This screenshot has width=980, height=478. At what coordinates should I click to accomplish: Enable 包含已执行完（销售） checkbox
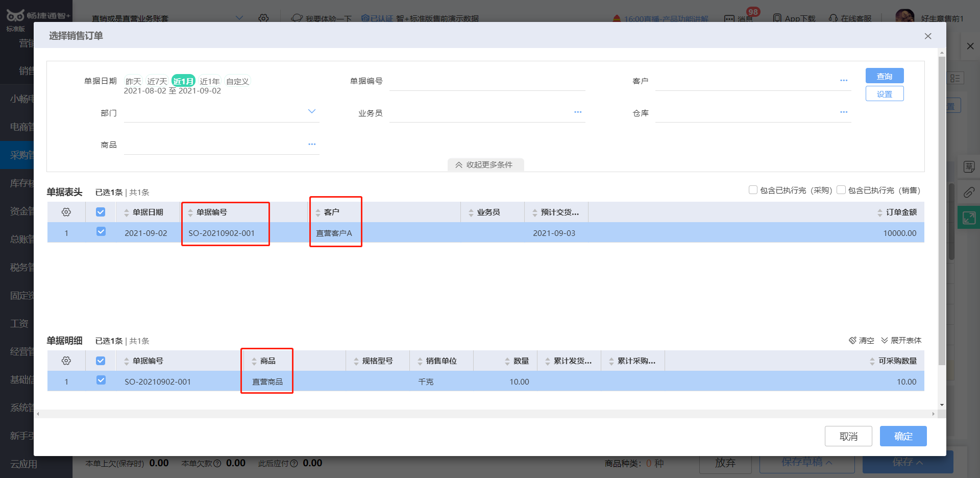(x=841, y=190)
